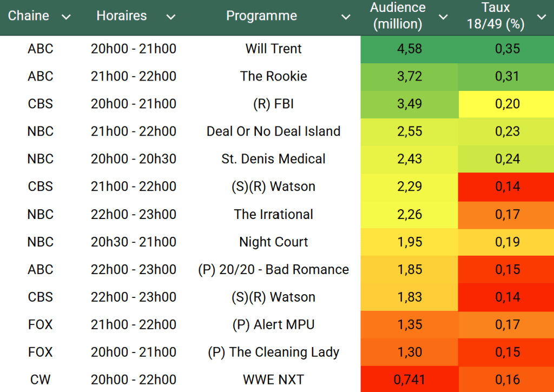Click the 4,58 audience cell
554x392 pixels.
click(409, 49)
